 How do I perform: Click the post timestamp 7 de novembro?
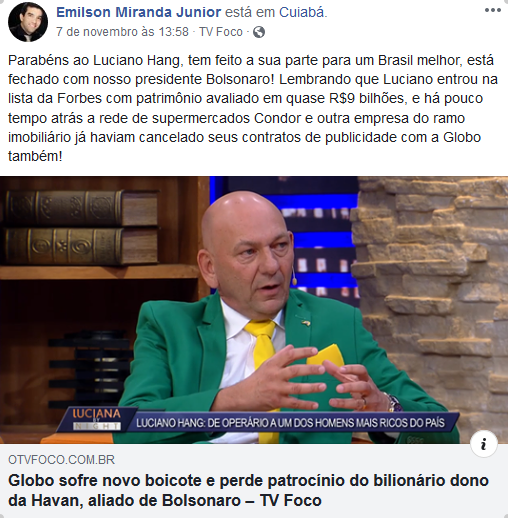click(x=122, y=32)
